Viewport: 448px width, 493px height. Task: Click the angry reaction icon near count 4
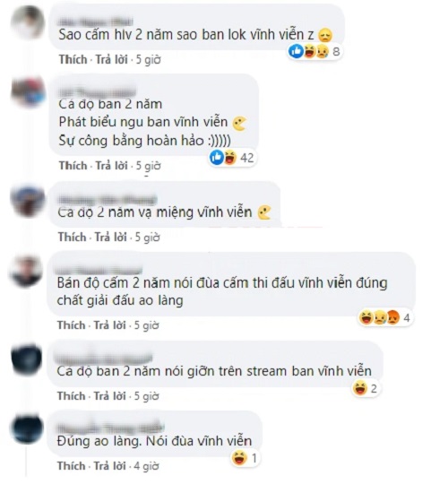point(393,317)
